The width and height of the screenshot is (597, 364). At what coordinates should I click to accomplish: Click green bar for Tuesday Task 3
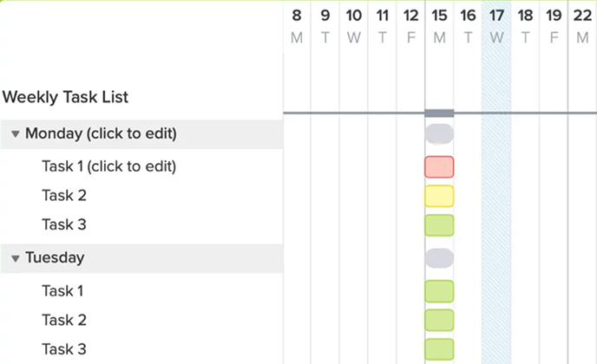coord(439,350)
